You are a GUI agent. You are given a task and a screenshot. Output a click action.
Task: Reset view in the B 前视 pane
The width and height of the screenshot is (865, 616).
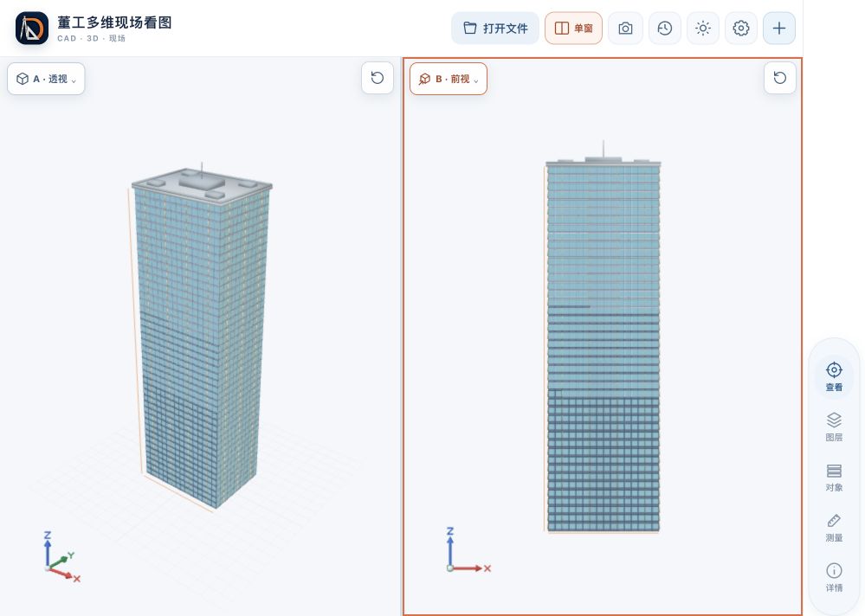pyautogui.click(x=779, y=78)
